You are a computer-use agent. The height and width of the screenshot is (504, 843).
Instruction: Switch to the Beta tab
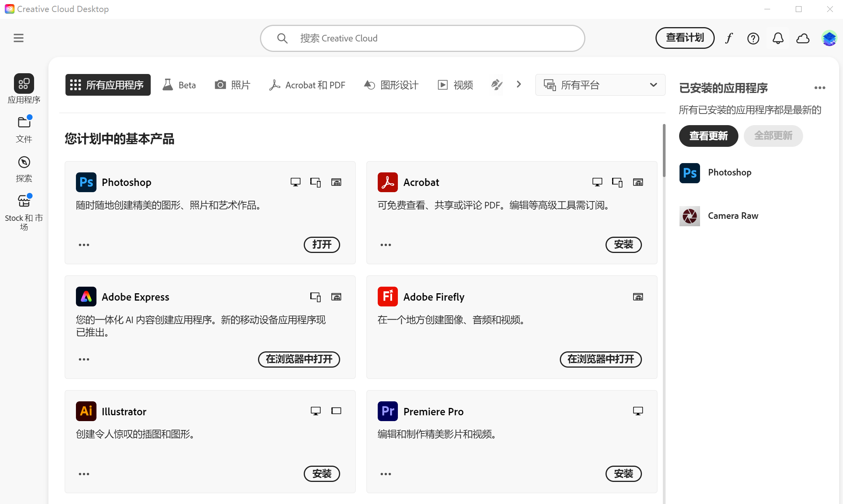coord(179,85)
